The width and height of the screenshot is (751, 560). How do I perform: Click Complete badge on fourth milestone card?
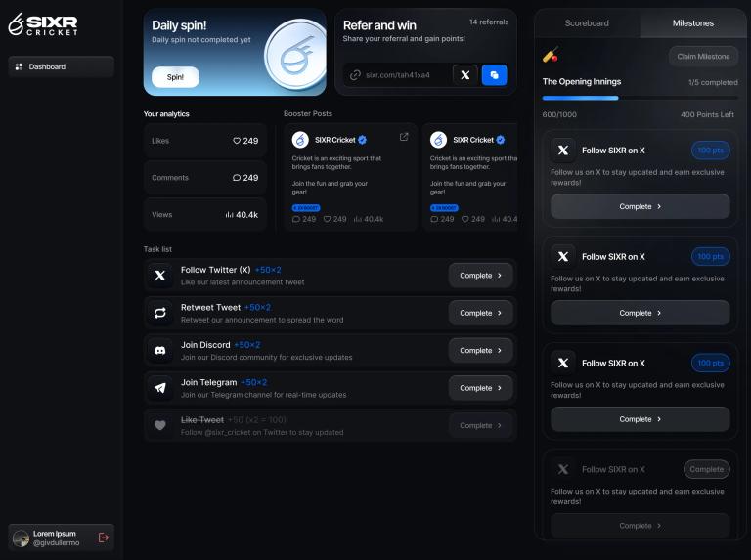tap(706, 469)
